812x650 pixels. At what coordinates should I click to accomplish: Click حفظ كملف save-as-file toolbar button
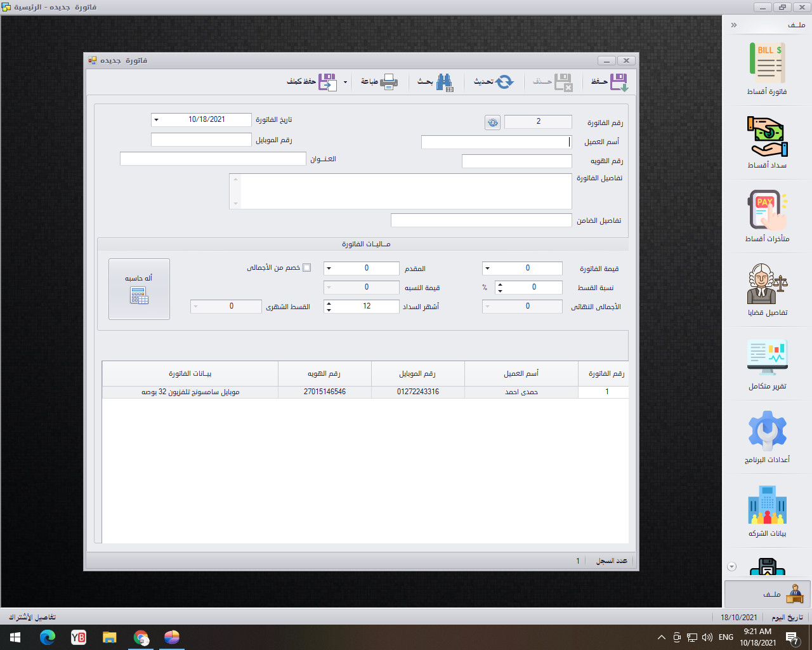click(311, 82)
